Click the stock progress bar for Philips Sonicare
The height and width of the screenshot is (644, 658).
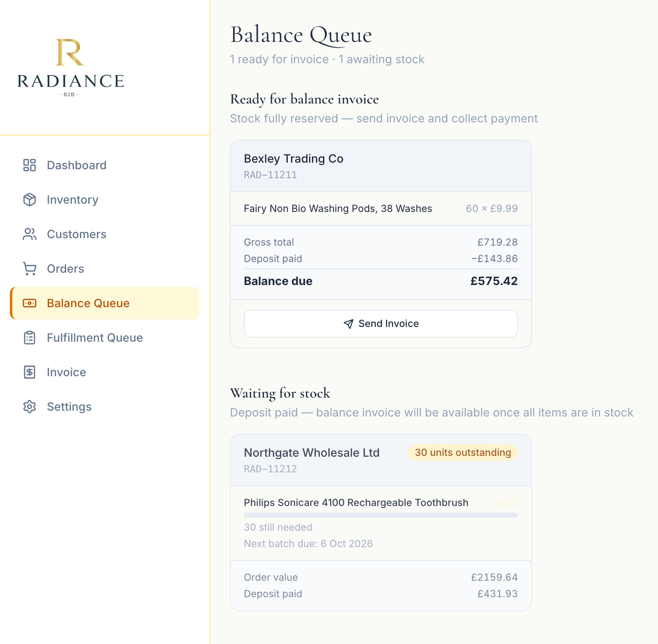click(381, 515)
